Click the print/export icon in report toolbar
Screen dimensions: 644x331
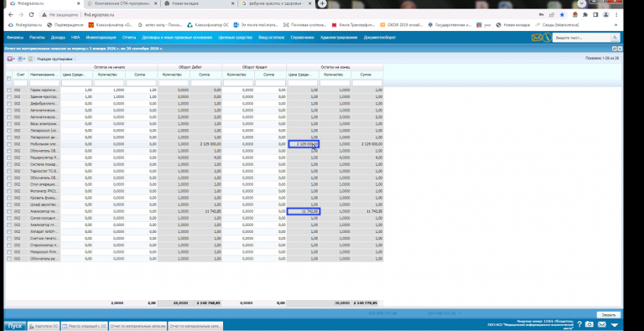click(x=20, y=59)
